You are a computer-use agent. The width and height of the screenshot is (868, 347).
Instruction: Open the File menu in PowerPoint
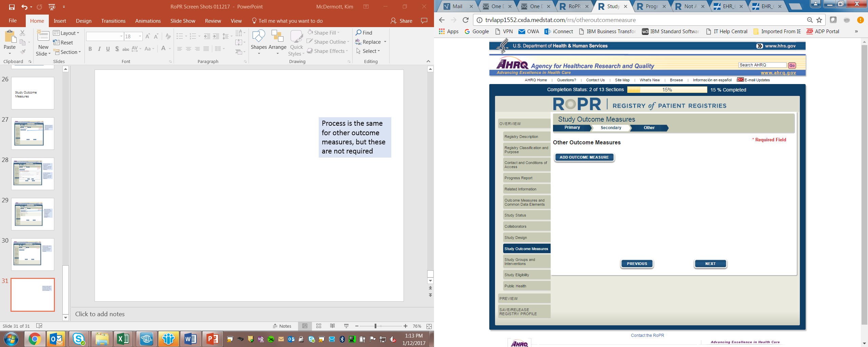13,21
